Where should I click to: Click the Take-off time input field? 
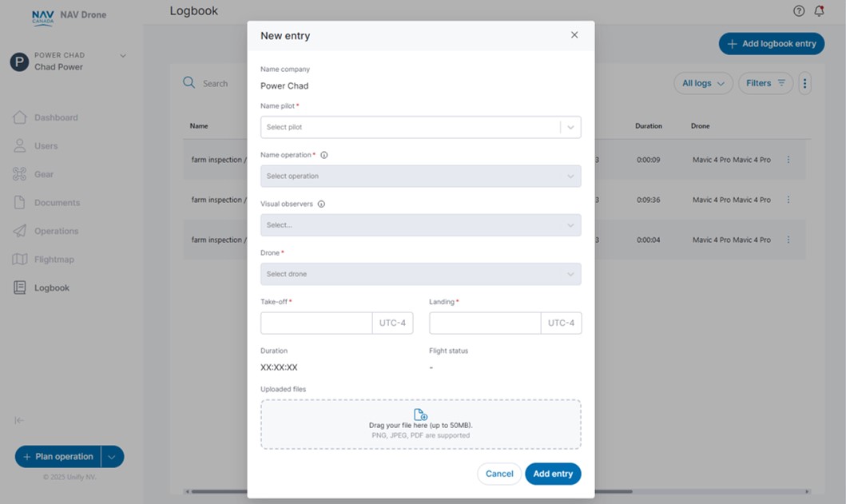[316, 323]
